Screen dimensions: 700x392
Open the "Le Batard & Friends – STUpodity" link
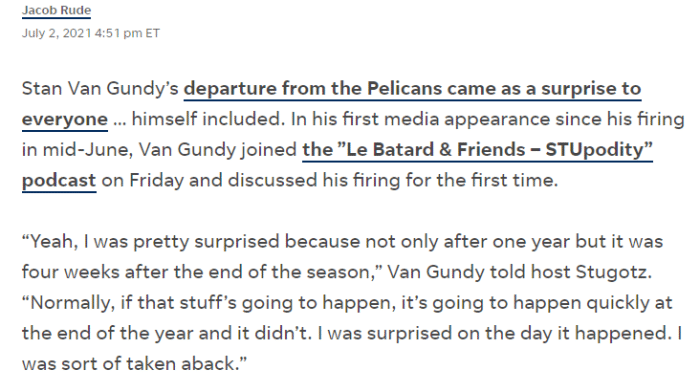point(477,150)
